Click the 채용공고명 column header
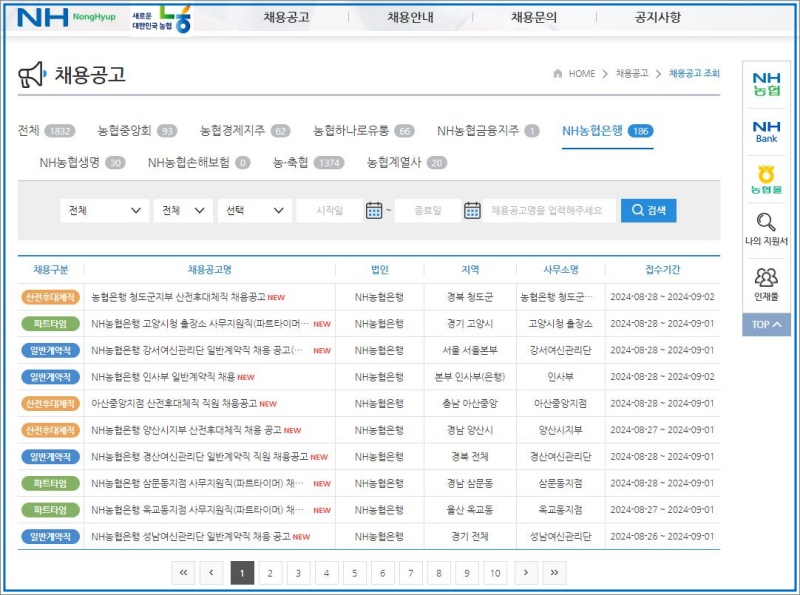Image resolution: width=800 pixels, height=595 pixels. pos(210,269)
